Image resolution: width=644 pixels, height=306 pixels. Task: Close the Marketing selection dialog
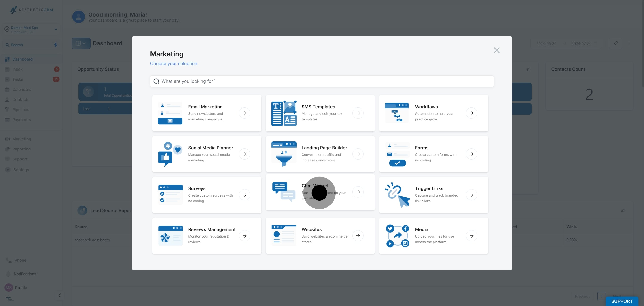496,50
